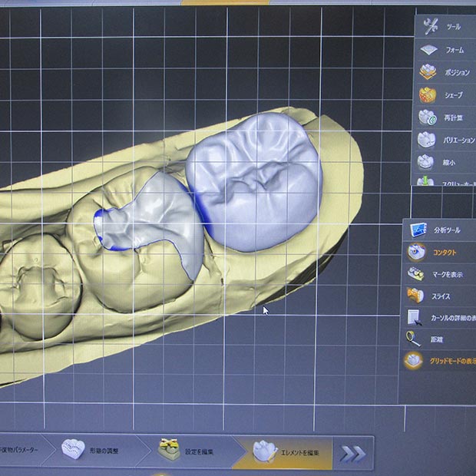The height and width of the screenshot is (476, 476).
Task: Choose the シェープ (Shape) tool
Action: [445, 95]
